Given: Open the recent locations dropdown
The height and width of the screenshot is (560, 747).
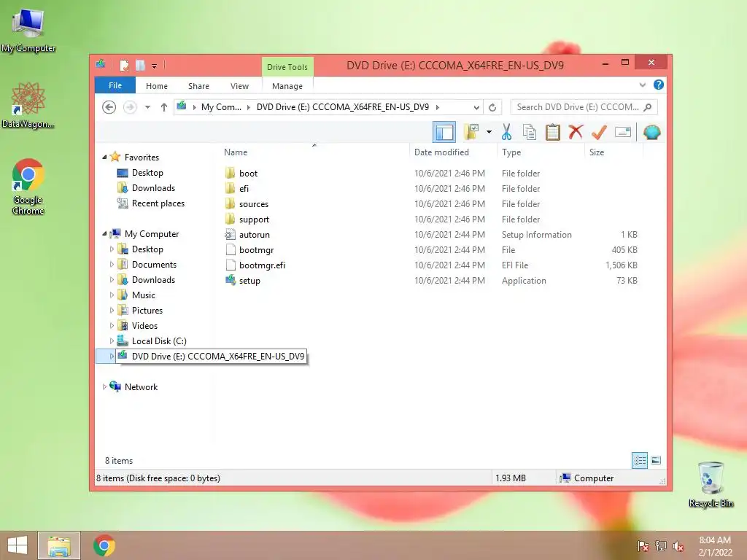Looking at the screenshot, I should (x=147, y=107).
